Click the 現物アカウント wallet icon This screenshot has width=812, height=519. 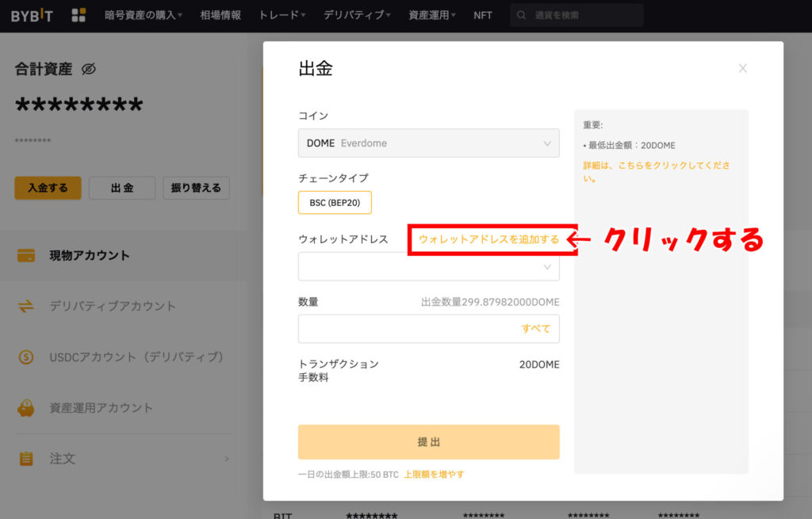click(26, 256)
